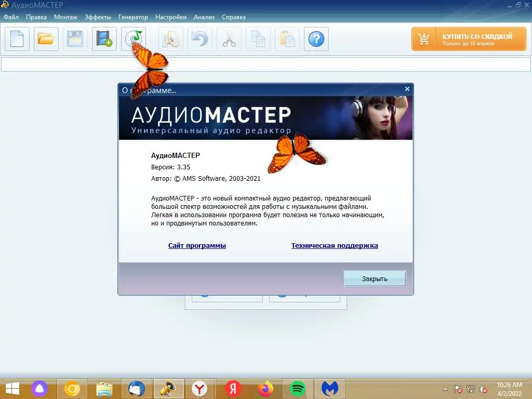Launch Alice assistant from taskbar

coord(39,389)
